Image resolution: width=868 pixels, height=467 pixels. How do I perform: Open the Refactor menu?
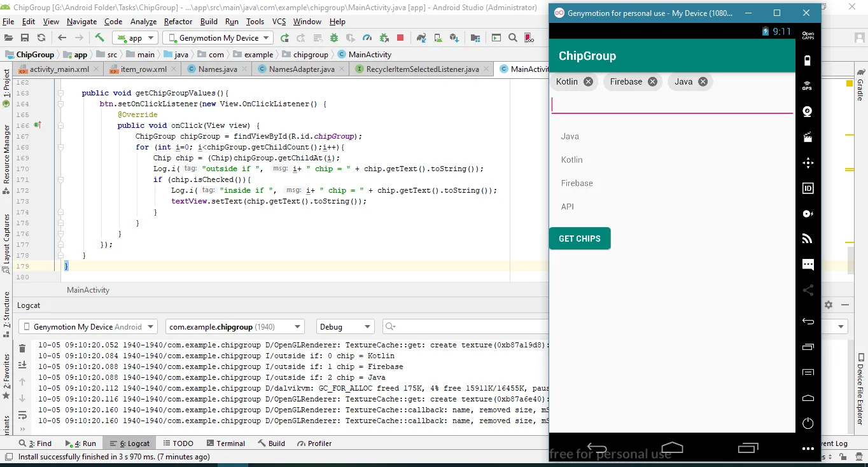click(178, 22)
